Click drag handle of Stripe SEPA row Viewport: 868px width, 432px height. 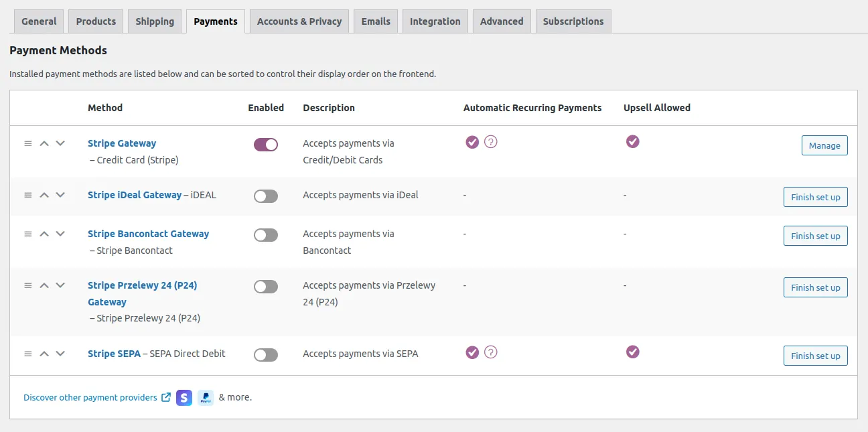28,354
